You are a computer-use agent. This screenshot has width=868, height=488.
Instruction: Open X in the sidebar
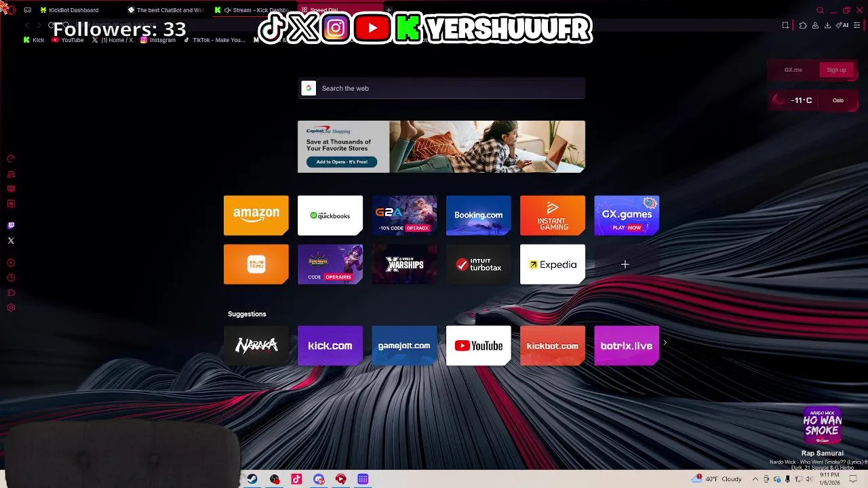click(x=11, y=241)
